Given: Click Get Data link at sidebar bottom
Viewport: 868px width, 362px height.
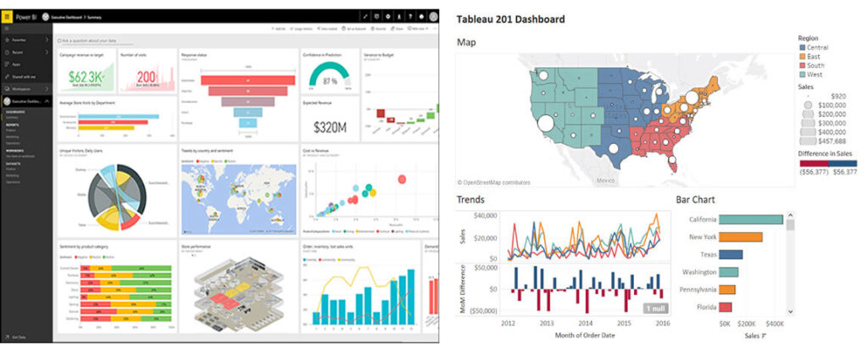Looking at the screenshot, I should click(19, 337).
